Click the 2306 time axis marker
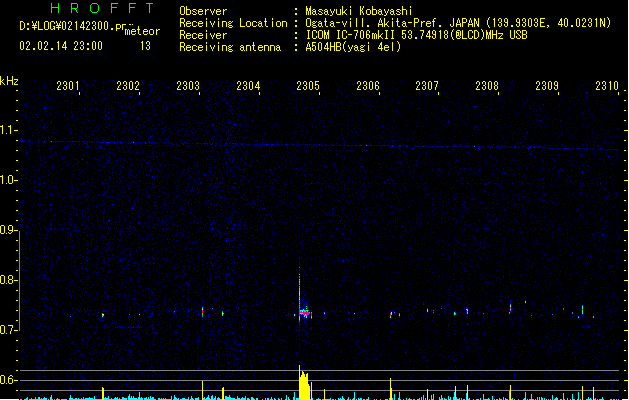 [368, 86]
